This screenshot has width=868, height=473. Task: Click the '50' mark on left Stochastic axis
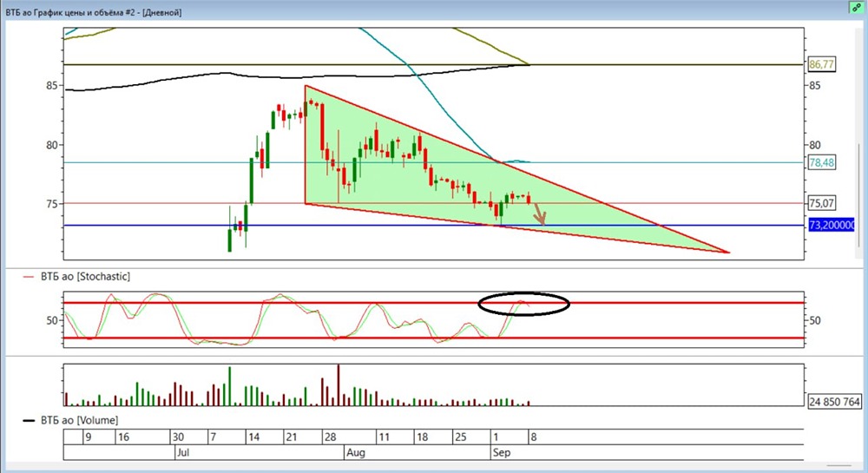[52, 320]
